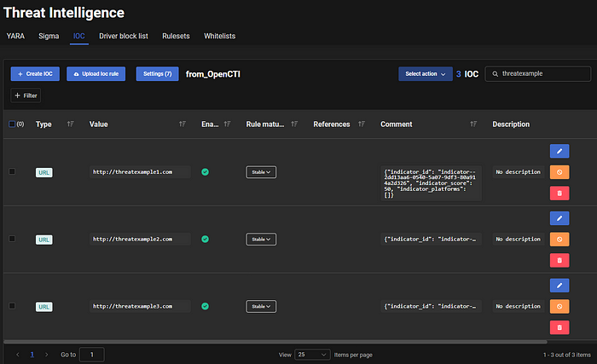Click red delete icon for threatexample1.com
Screen dimensions: 597x364
point(560,193)
